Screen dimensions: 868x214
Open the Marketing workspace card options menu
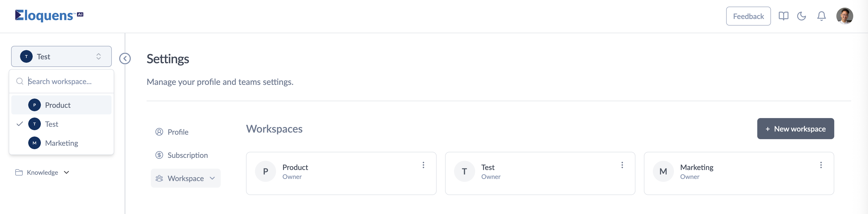click(x=821, y=165)
